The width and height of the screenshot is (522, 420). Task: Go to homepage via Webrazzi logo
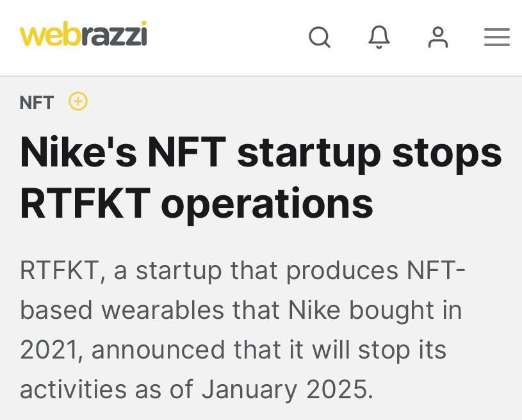(83, 35)
